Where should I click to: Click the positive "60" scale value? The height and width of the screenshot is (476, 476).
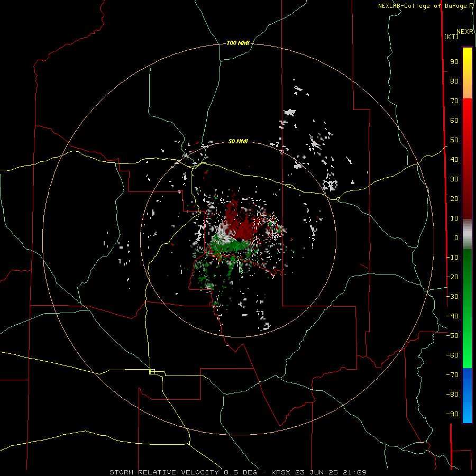[x=454, y=121]
